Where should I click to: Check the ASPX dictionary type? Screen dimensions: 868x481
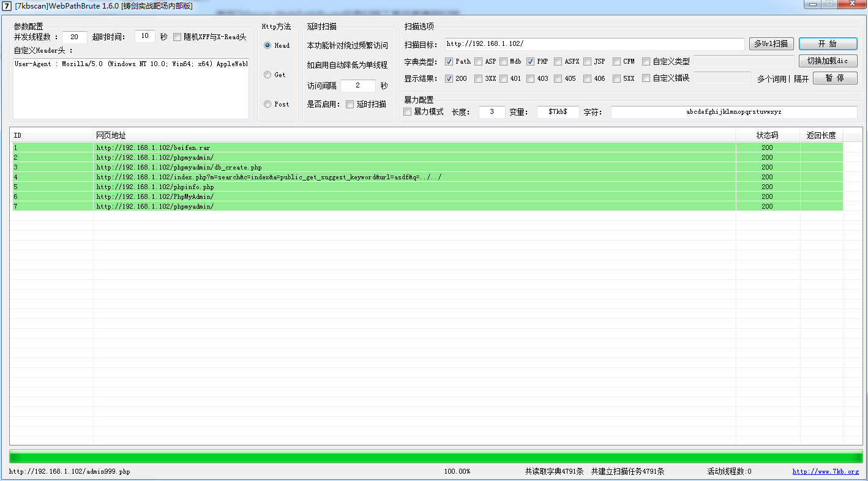coord(558,61)
